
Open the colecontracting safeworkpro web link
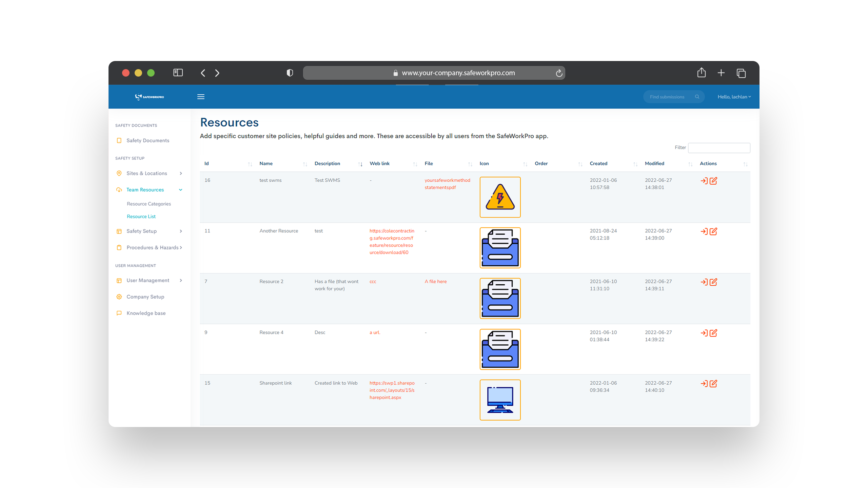[x=392, y=242]
